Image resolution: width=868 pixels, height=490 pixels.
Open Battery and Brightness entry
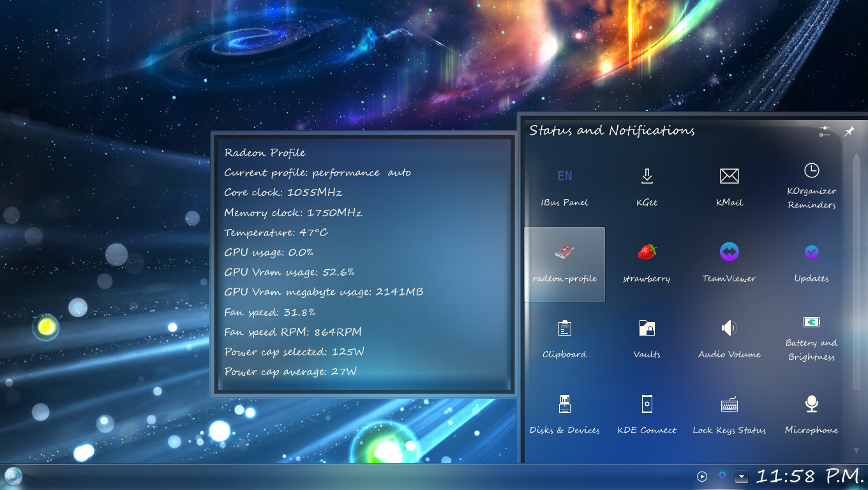pyautogui.click(x=811, y=340)
